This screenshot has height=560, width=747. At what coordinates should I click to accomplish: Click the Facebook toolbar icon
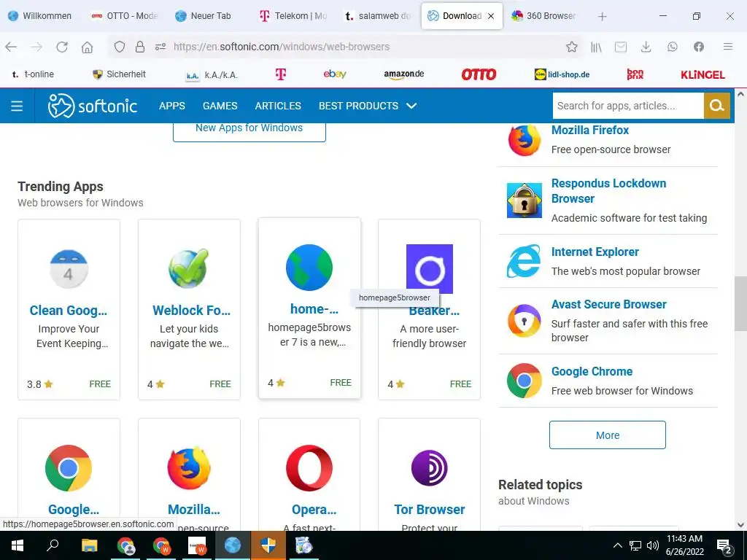pos(698,47)
